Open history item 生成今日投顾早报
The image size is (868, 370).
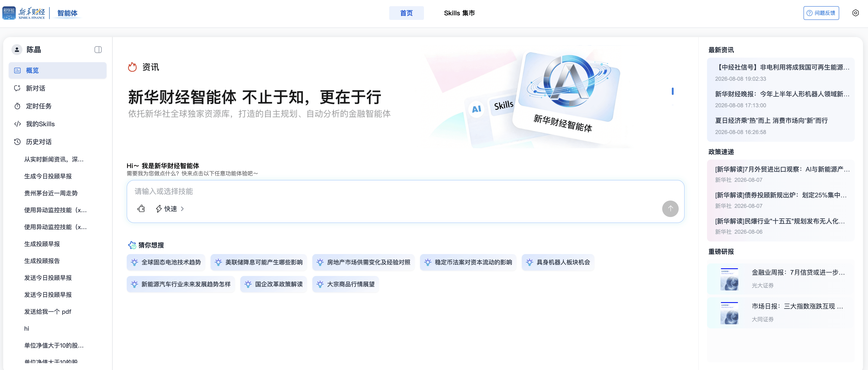(48, 176)
